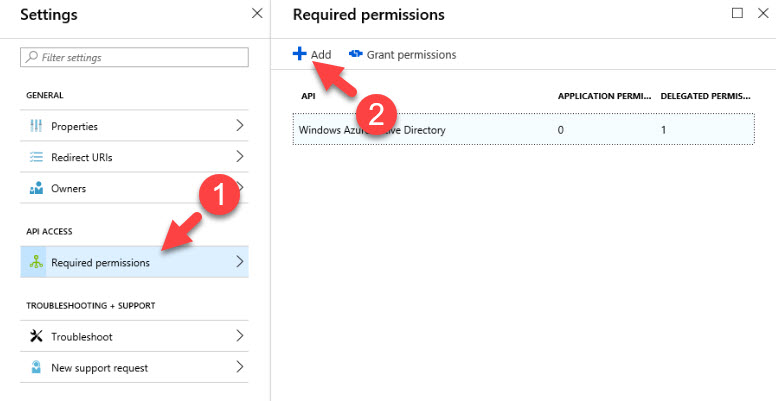Click the Add button label
Image resolution: width=776 pixels, height=401 pixels.
click(x=321, y=55)
